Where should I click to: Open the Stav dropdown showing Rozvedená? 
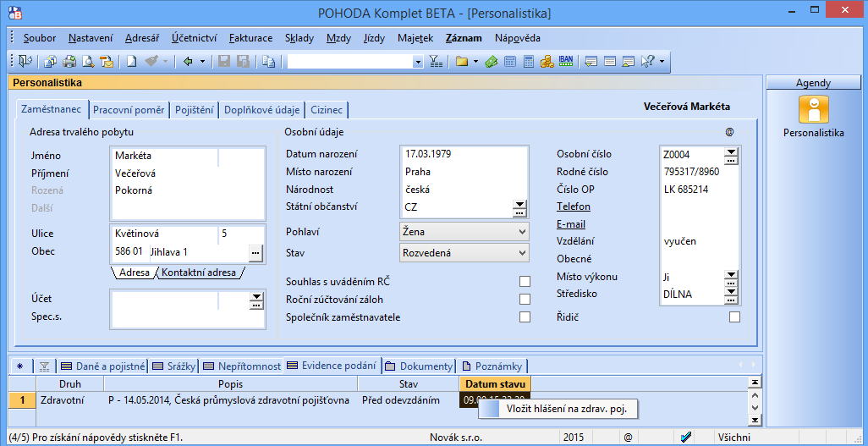click(x=464, y=253)
